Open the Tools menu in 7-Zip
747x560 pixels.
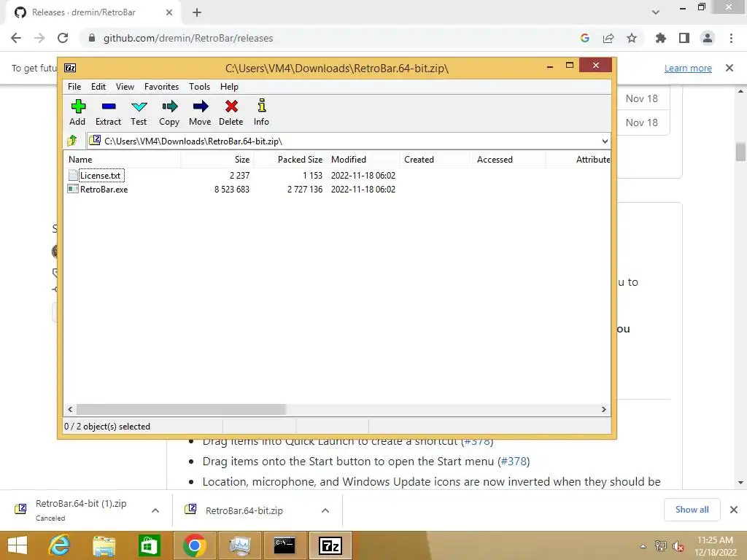click(199, 87)
